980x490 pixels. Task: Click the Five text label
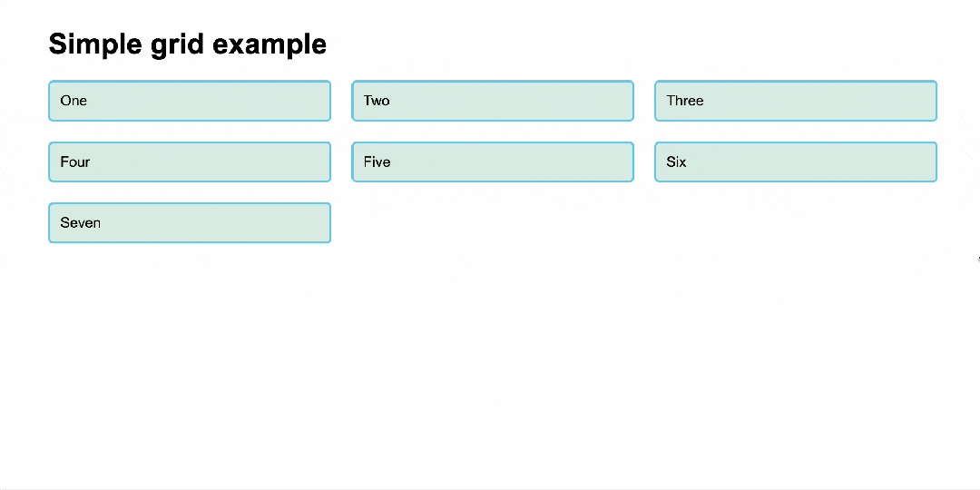click(377, 162)
